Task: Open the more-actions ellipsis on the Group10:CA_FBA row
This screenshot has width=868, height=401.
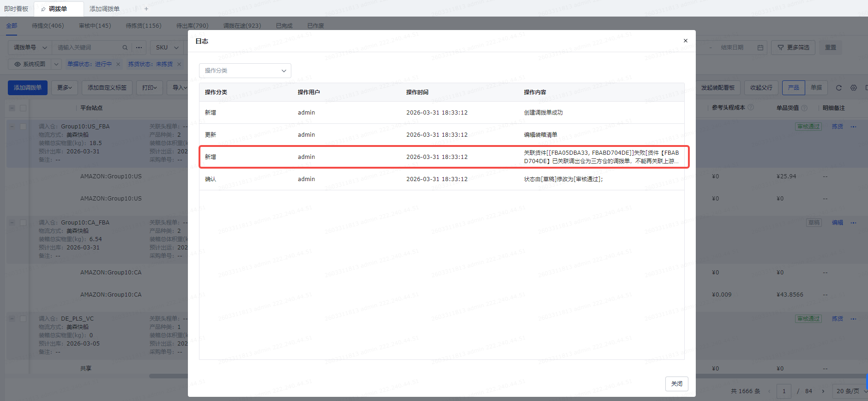Action: pos(853,223)
